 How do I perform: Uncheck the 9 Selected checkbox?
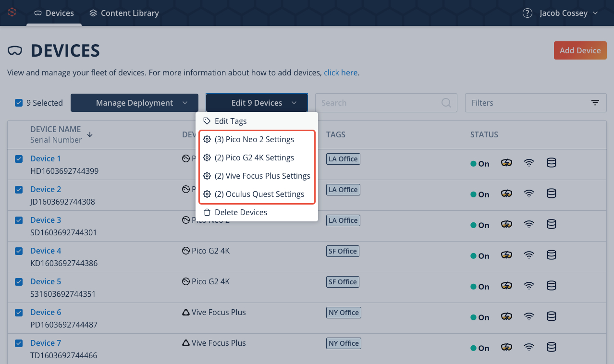coord(19,103)
